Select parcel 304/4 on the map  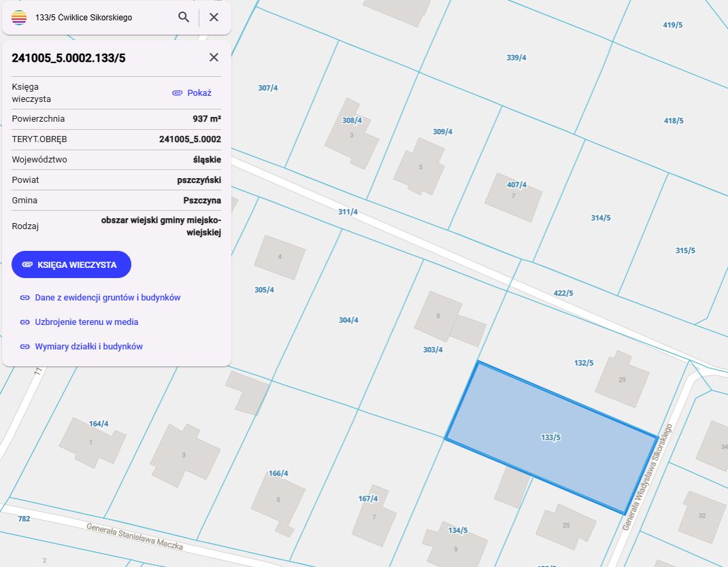coord(348,320)
